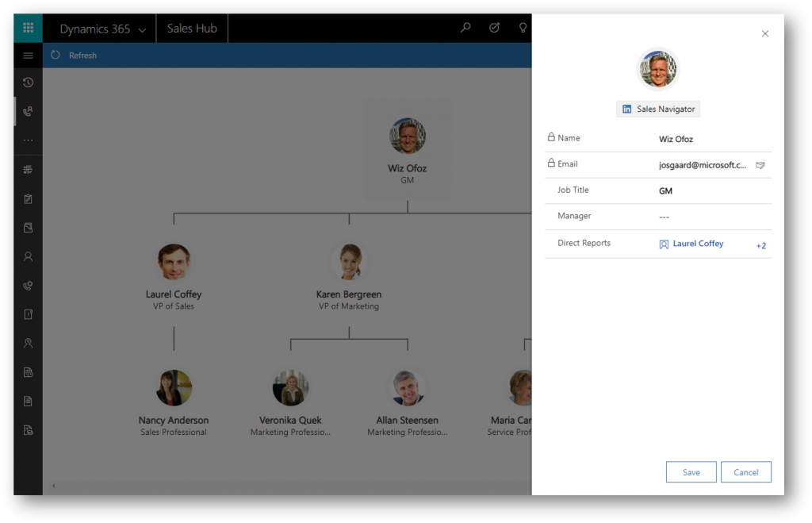The width and height of the screenshot is (812, 523).
Task: Open the last document icon at sidebar bottom
Action: pyautogui.click(x=28, y=430)
